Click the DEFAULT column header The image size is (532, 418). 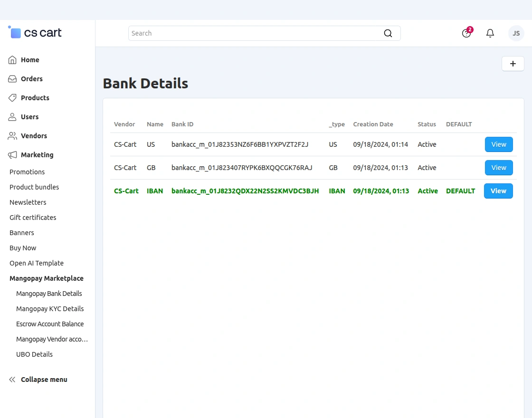click(x=459, y=124)
